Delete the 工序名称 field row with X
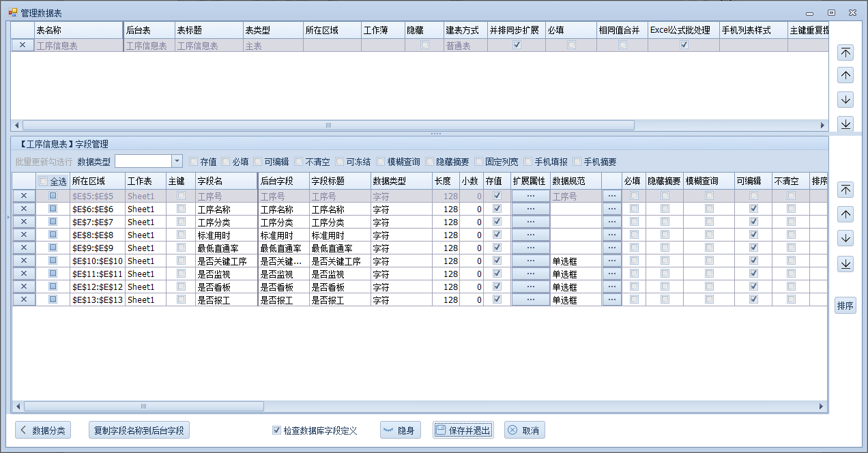Viewport: 868px width, 453px height. tap(24, 209)
